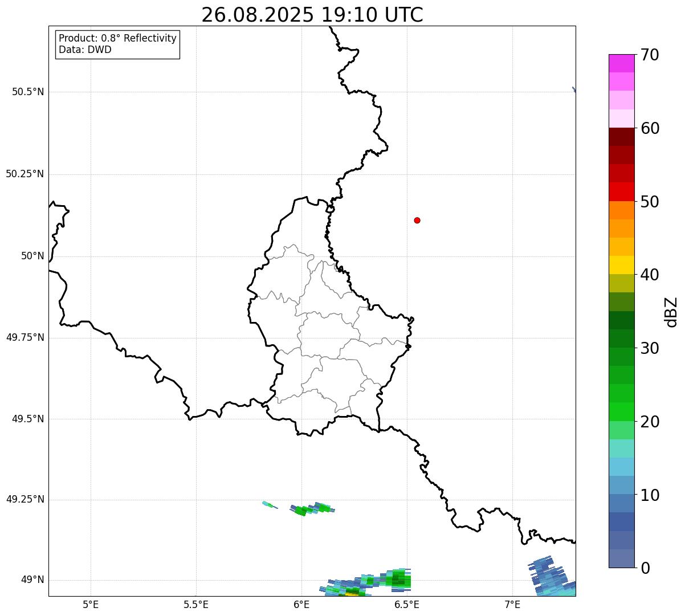This screenshot has width=685, height=616.
Task: Click the '50°N' latitude label
Action: click(32, 256)
